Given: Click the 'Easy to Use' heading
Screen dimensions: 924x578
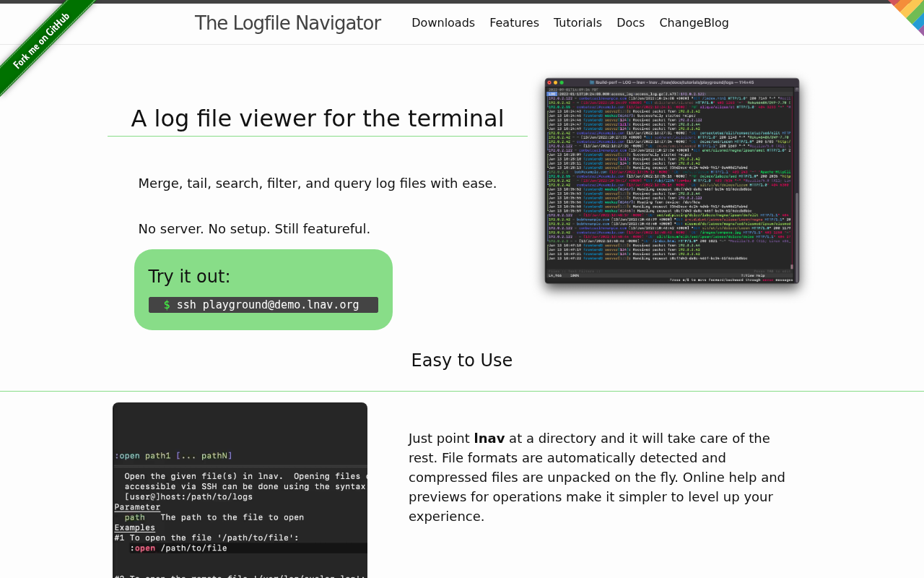Looking at the screenshot, I should [461, 360].
